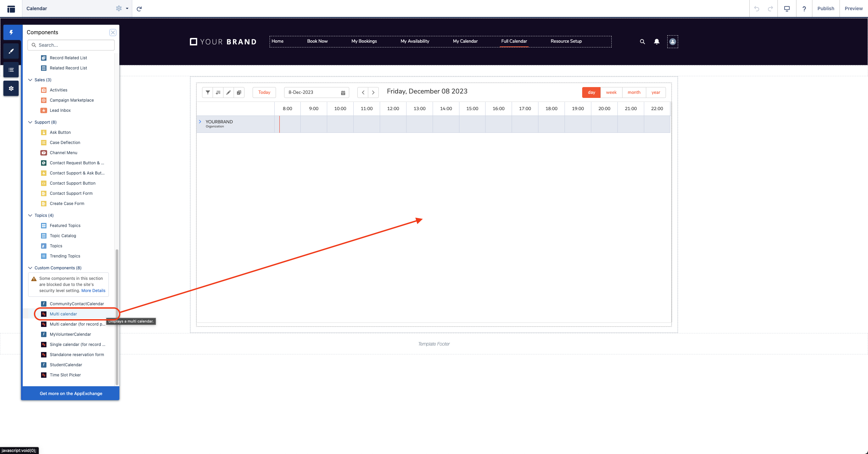Refresh the page with the reload icon

point(139,9)
